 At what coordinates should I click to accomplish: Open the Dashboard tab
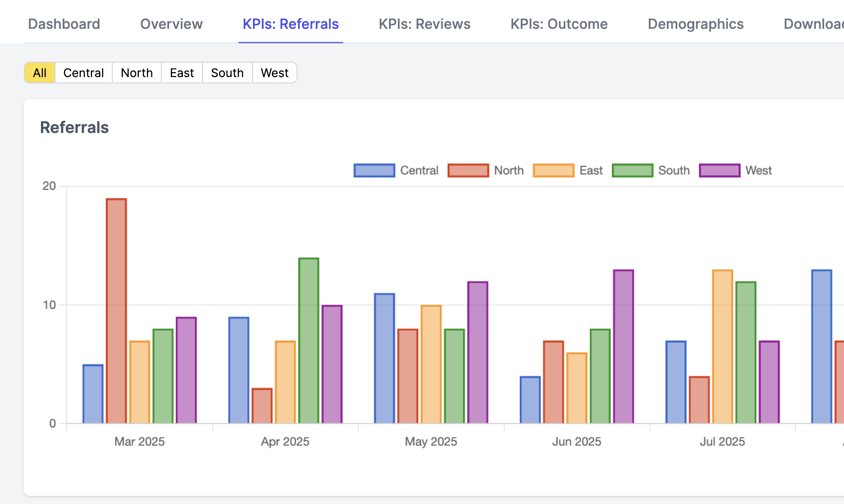64,24
